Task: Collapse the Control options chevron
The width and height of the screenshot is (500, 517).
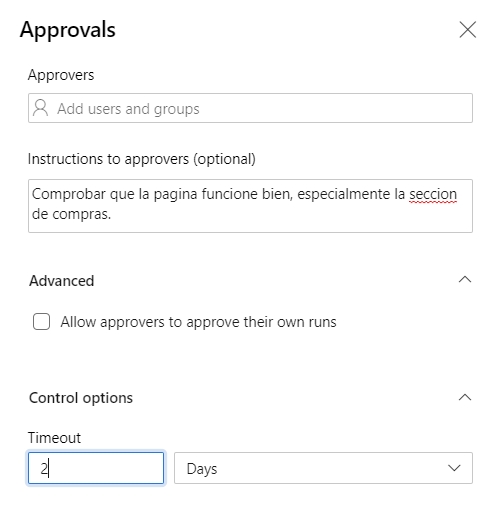Action: point(465,397)
